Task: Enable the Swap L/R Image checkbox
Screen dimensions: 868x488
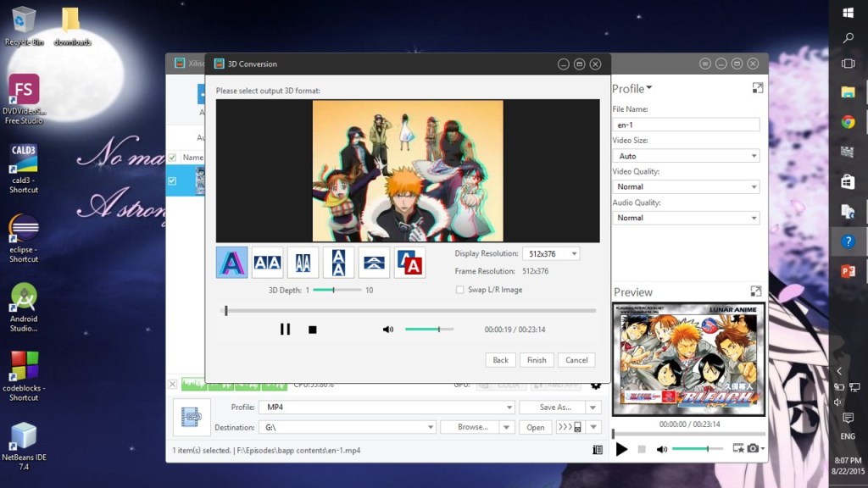Action: point(460,290)
